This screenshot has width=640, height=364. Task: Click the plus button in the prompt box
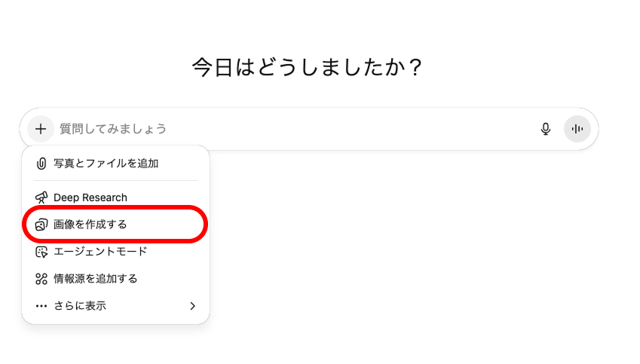point(41,129)
